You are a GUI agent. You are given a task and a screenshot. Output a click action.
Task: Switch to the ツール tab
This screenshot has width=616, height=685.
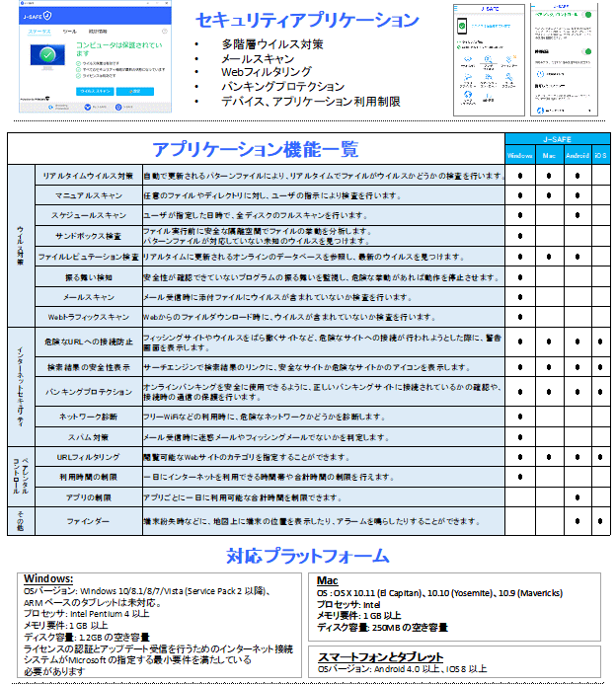(69, 32)
